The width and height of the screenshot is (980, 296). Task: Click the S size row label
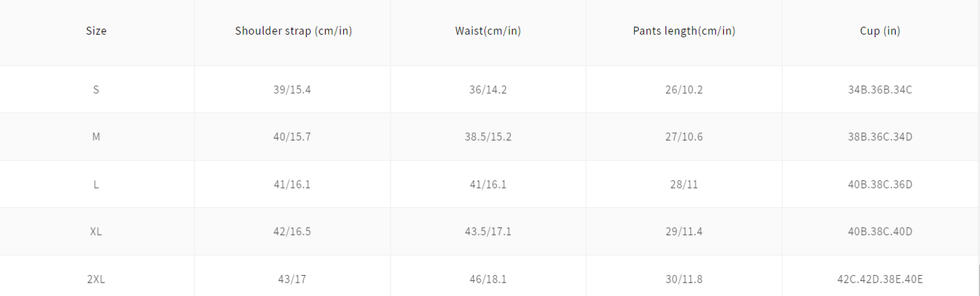pyautogui.click(x=96, y=89)
